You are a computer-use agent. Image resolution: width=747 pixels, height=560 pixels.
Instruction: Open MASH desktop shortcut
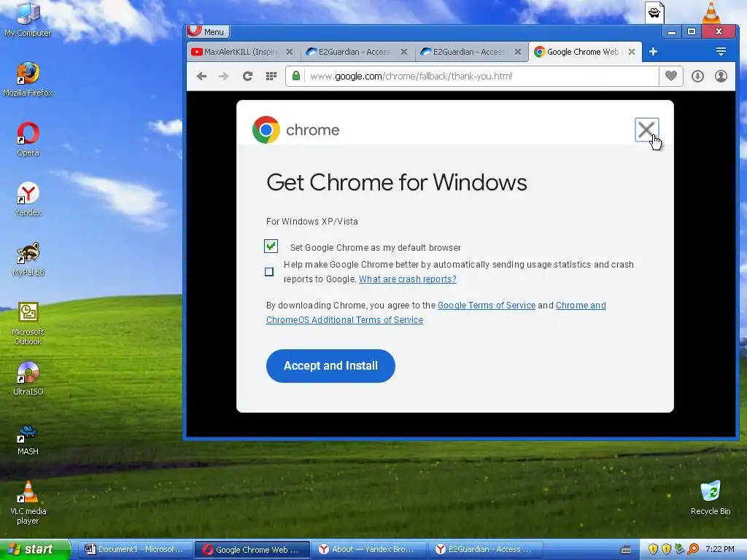[x=28, y=438]
